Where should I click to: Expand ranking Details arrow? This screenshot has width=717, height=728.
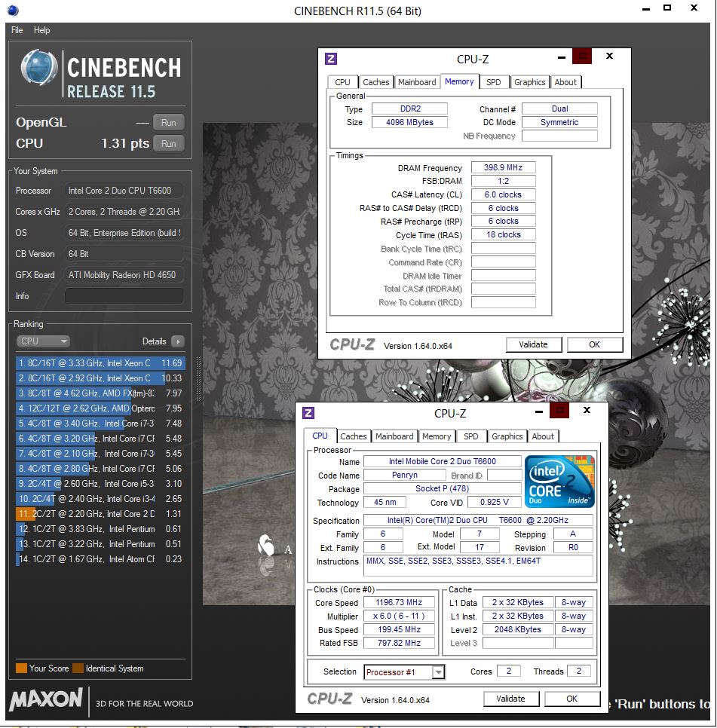pos(177,341)
